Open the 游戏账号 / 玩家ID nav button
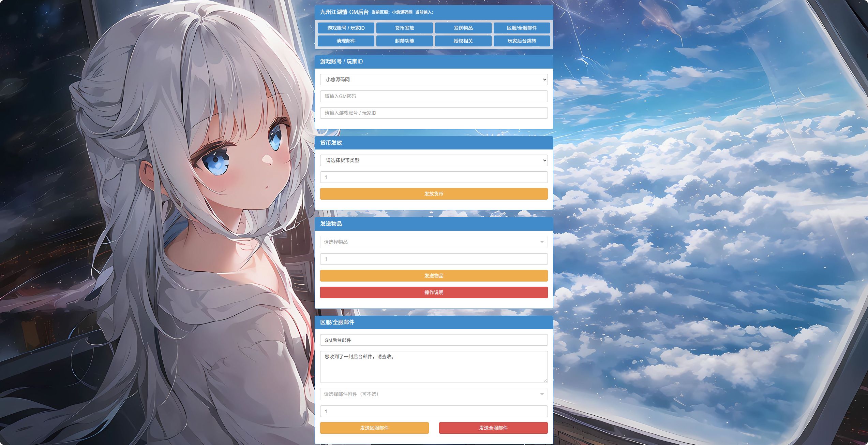Viewport: 868px width, 445px height. click(x=346, y=28)
